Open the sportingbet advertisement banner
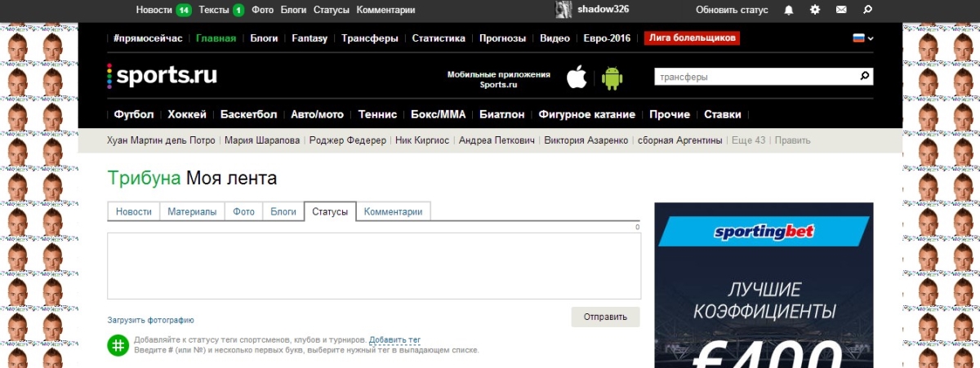Screen dimensions: 980x368 point(764,286)
